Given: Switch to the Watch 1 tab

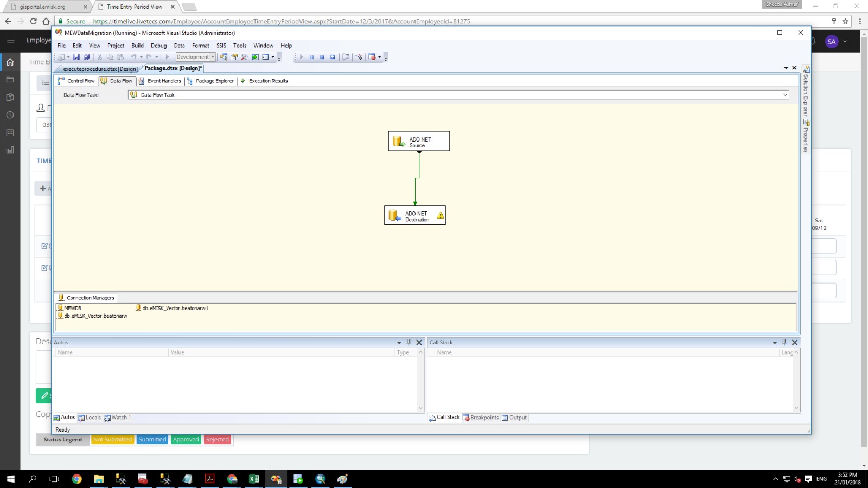Looking at the screenshot, I should pos(118,418).
